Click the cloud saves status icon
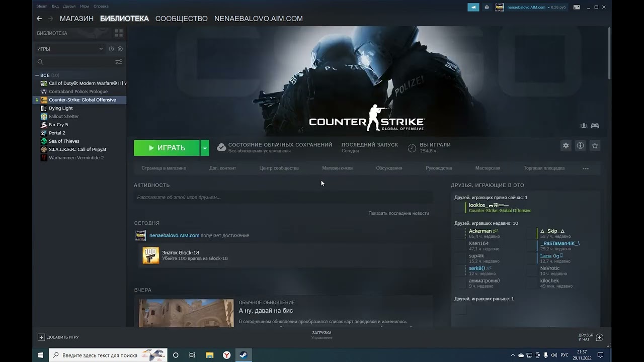 (x=221, y=147)
